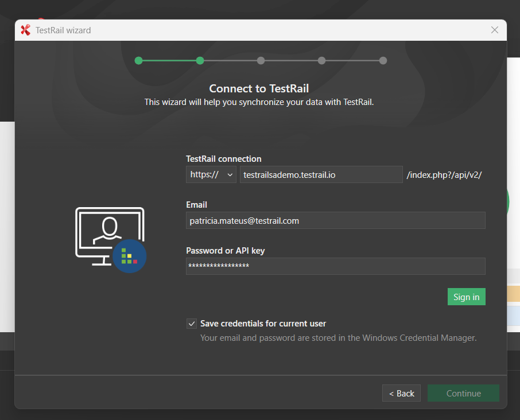The height and width of the screenshot is (420, 520).
Task: Select the fourth wizard step indicator
Action: [x=322, y=60]
